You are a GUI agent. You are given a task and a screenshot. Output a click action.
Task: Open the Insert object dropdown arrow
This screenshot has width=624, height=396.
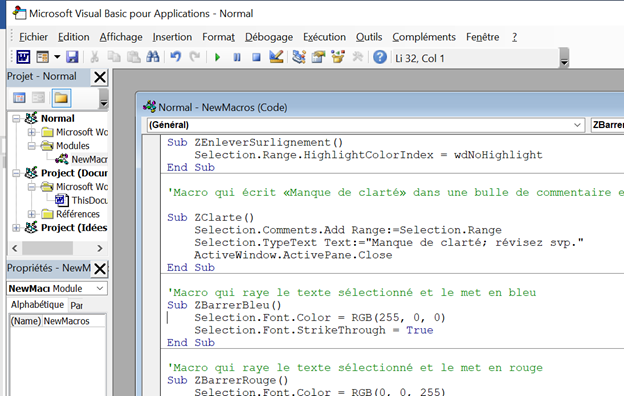(57, 57)
